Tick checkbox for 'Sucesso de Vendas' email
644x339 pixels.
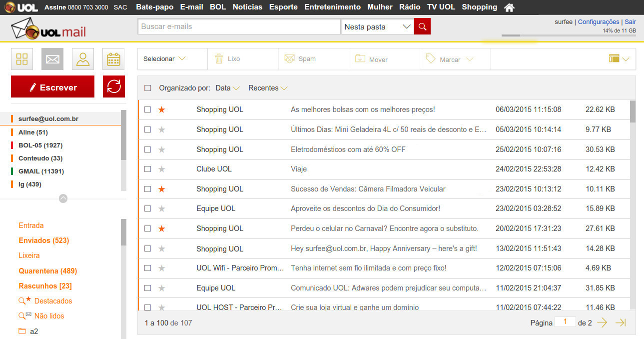[x=147, y=189]
